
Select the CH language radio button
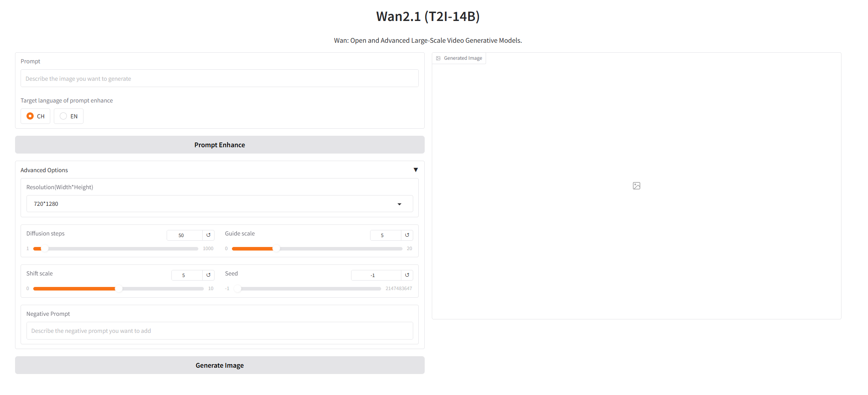[30, 116]
